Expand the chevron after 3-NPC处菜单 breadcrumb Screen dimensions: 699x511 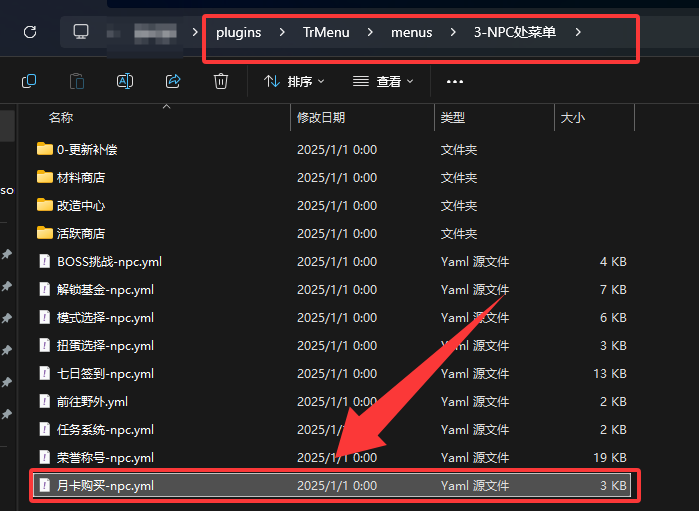click(578, 32)
